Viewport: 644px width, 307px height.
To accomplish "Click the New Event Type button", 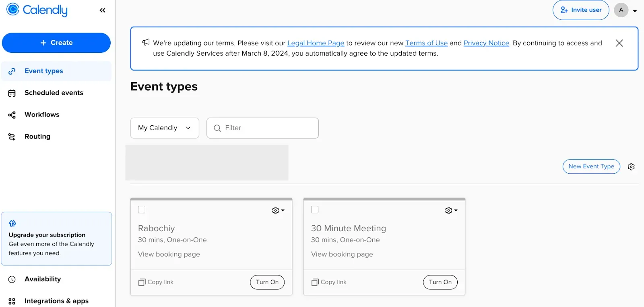I will click(x=591, y=166).
